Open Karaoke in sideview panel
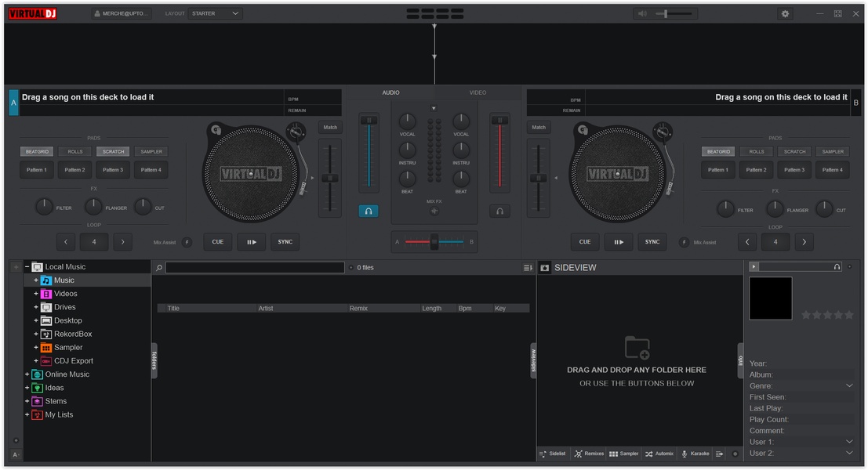The image size is (868, 470). tap(695, 454)
